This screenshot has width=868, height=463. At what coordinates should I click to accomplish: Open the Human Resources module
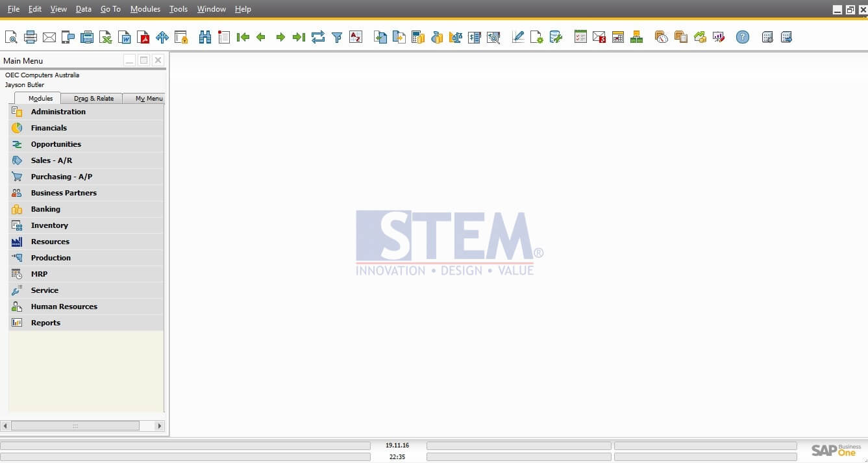coord(86,307)
